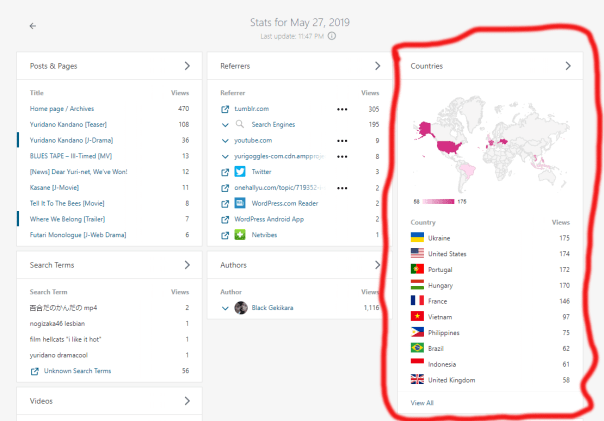Screen dimensions: 604x421
Task: Click the WordPress.com Reader icon
Action: 240,203
